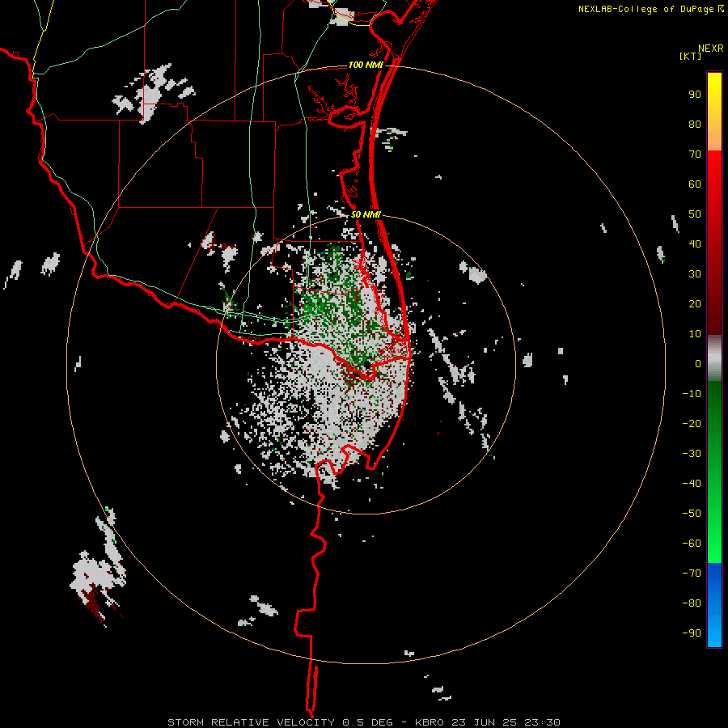Click the 40 value on velocity scale
Screen dimensions: 728x728
pos(695,243)
